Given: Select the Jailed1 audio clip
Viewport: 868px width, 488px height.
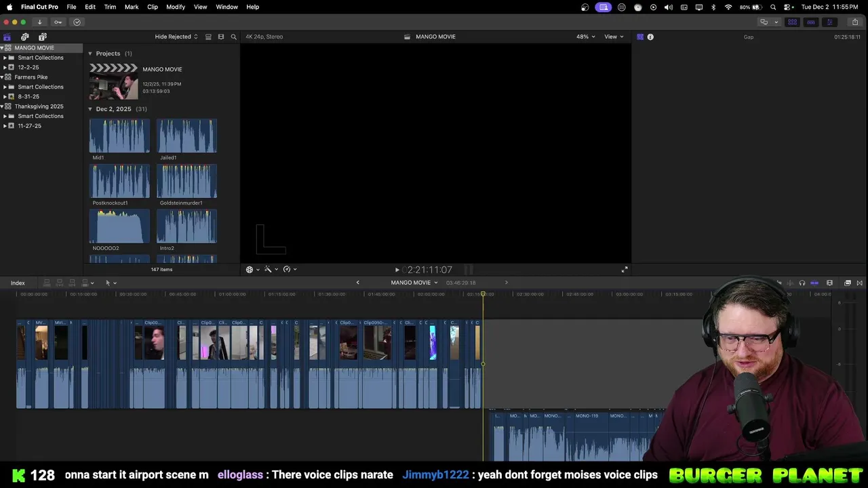Looking at the screenshot, I should 186,136.
